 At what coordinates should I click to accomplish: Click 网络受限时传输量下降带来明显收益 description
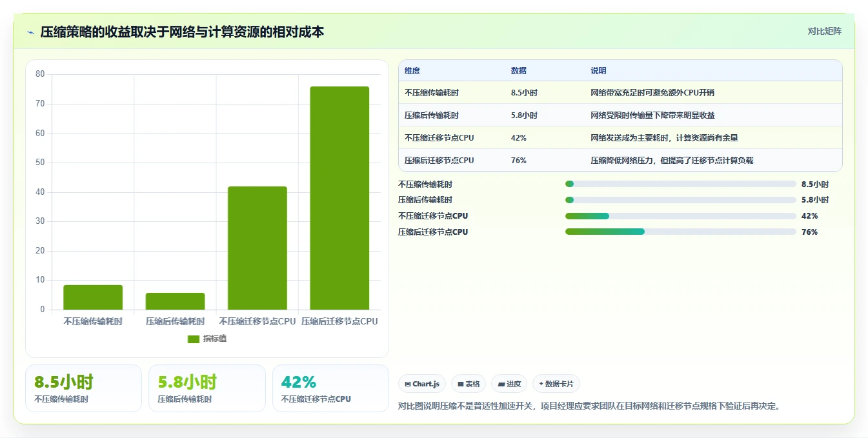(652, 115)
